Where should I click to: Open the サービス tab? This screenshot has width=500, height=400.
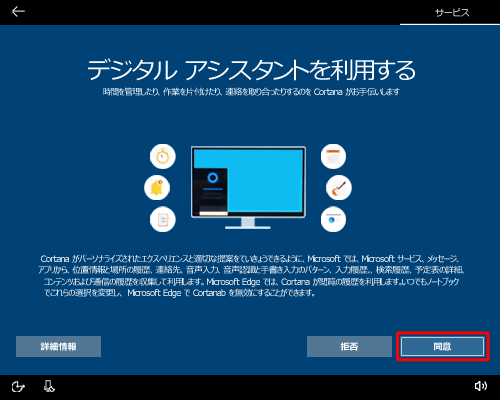(452, 13)
